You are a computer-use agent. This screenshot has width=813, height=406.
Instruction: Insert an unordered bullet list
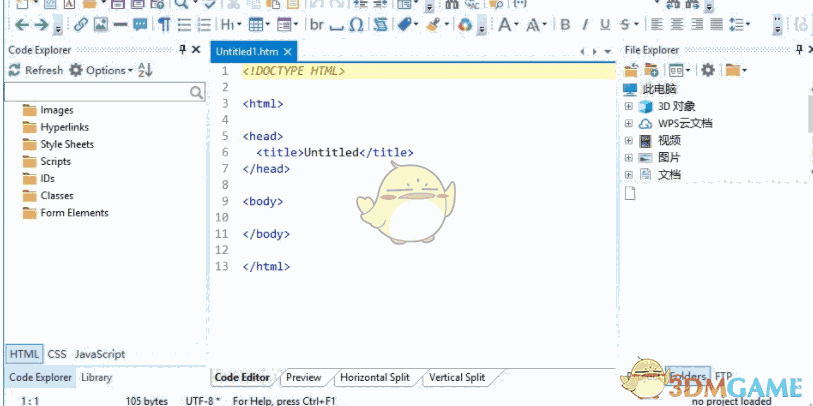184,24
